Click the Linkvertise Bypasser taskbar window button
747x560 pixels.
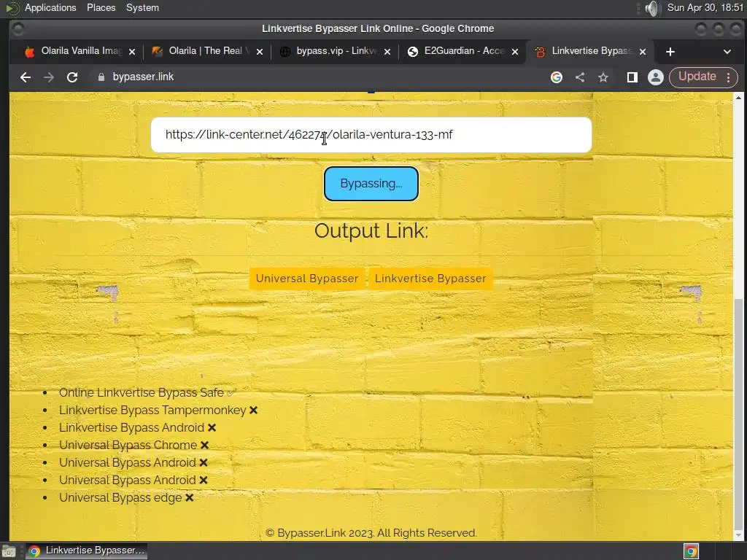(x=86, y=551)
